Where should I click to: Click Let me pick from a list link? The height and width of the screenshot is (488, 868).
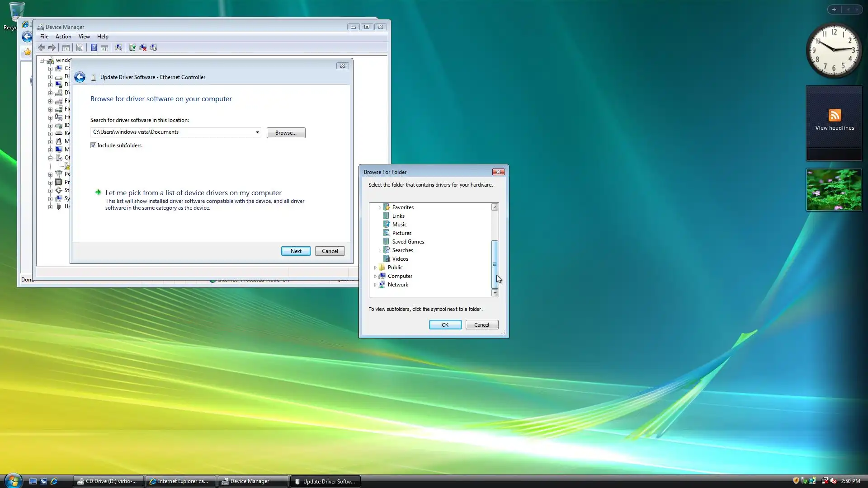(x=193, y=193)
